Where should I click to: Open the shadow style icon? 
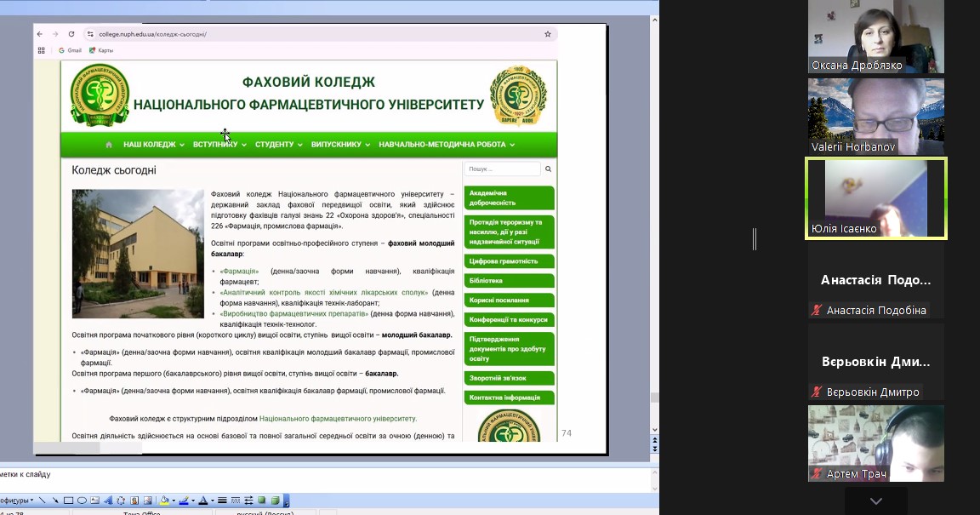262,501
